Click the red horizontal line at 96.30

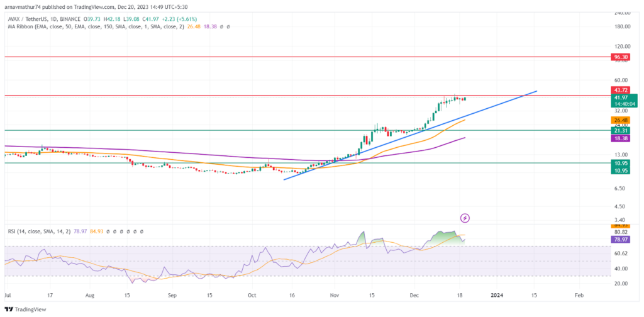(308, 57)
